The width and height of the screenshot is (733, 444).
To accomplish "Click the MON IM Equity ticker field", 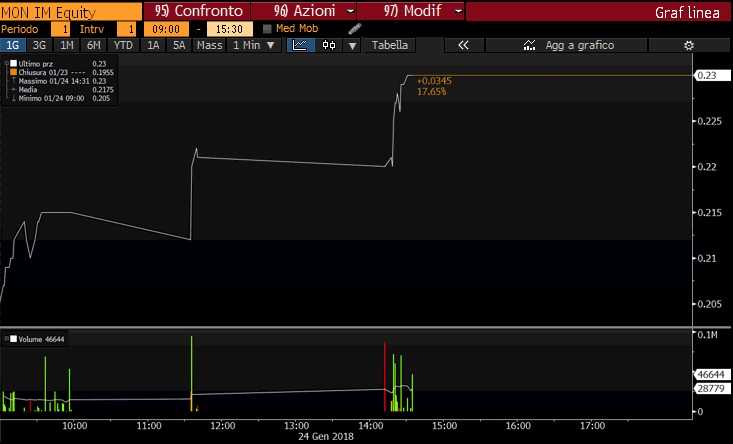I will click(71, 12).
